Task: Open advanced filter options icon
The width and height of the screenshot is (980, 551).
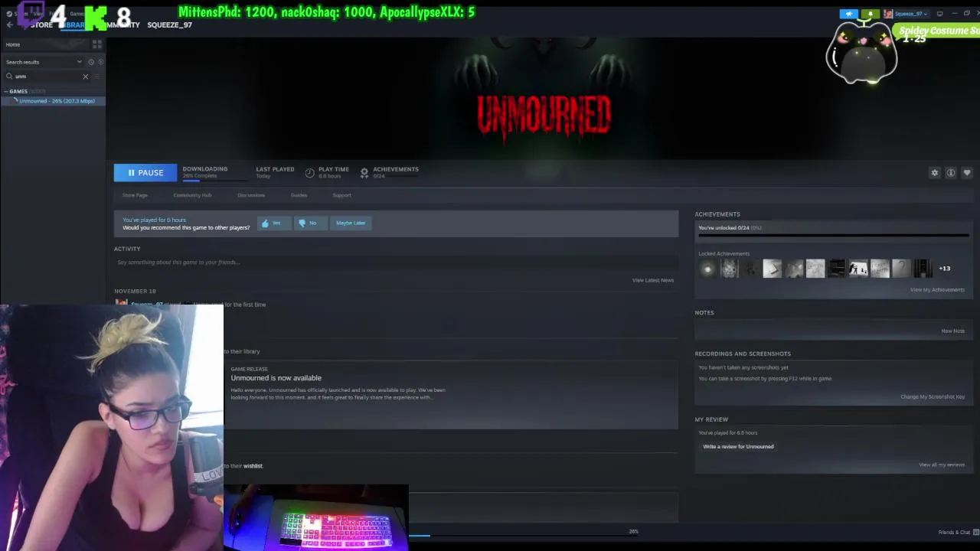Action: pos(97,77)
